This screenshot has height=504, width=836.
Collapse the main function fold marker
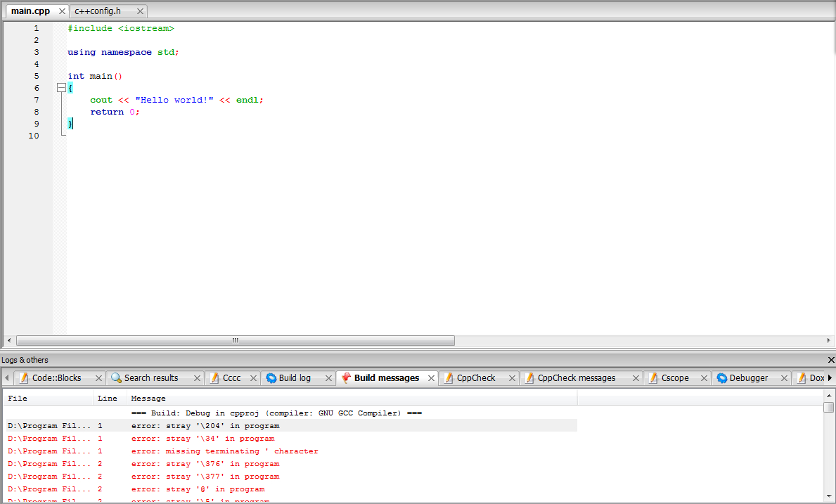pyautogui.click(x=61, y=88)
